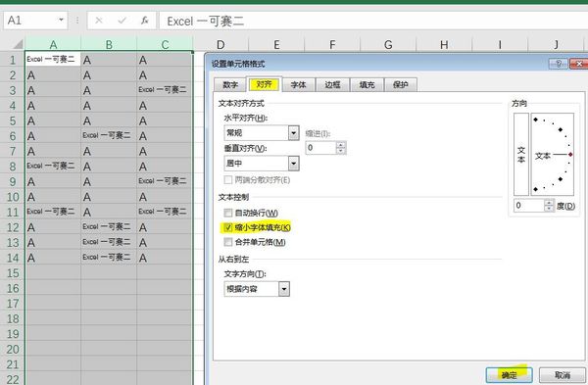Select cell B5 containing A
Viewport: 588px width, 385px height.
pyautogui.click(x=109, y=120)
